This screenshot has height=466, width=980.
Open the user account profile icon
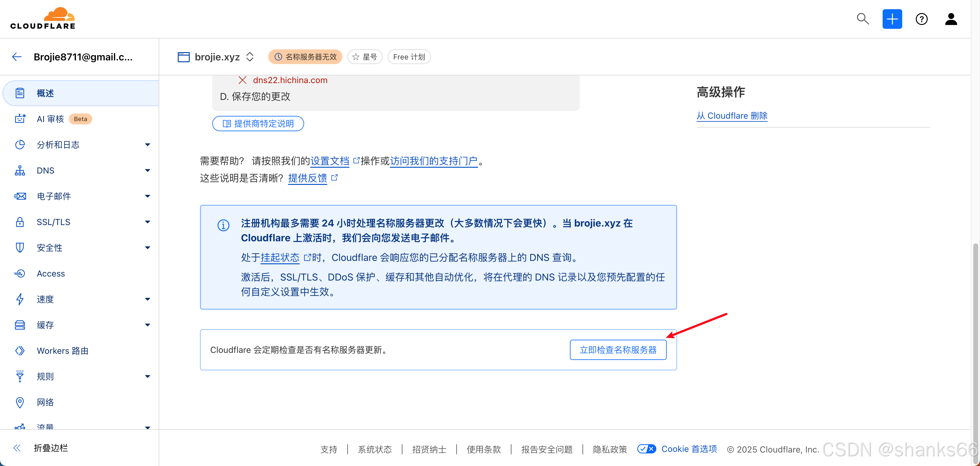[951, 19]
